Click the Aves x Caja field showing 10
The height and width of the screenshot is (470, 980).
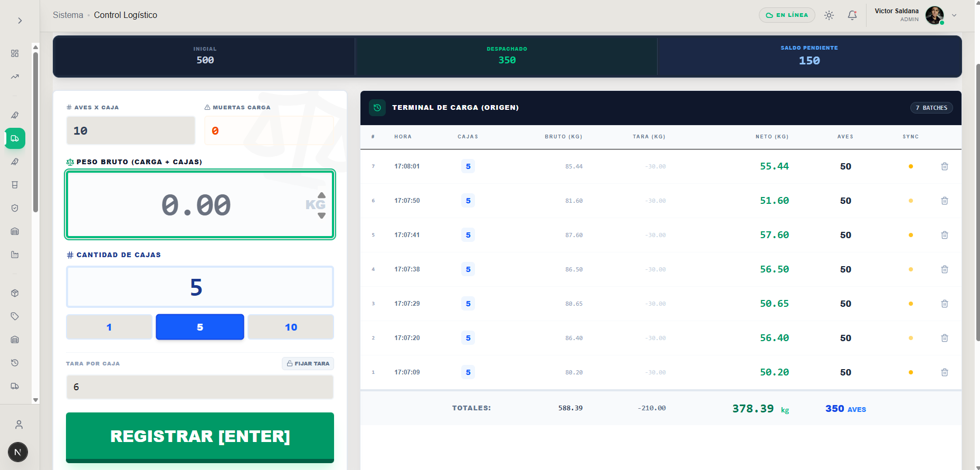(131, 130)
